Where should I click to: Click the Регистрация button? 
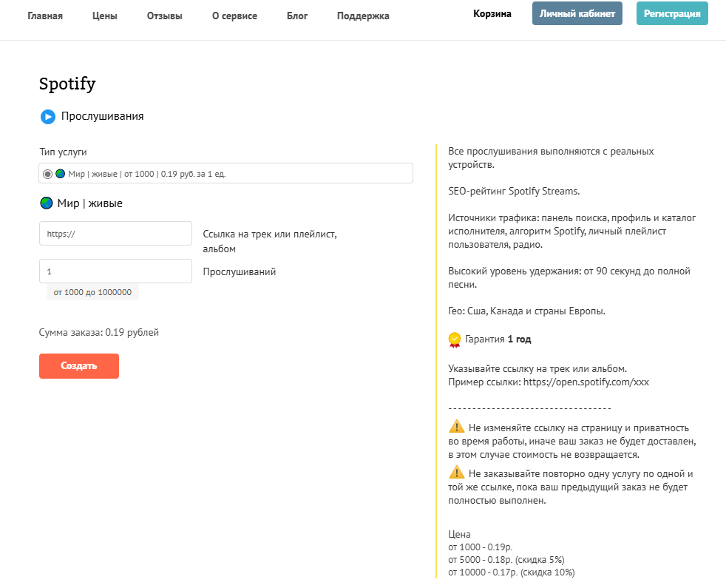click(672, 13)
